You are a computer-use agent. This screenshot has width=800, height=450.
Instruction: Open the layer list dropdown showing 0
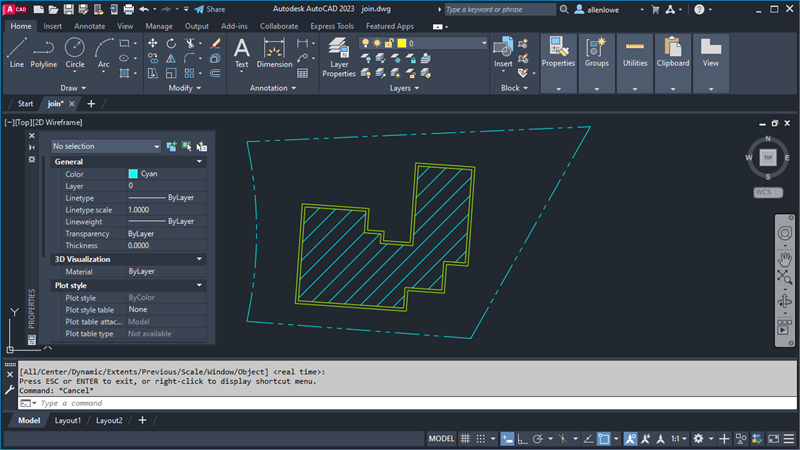(x=423, y=43)
